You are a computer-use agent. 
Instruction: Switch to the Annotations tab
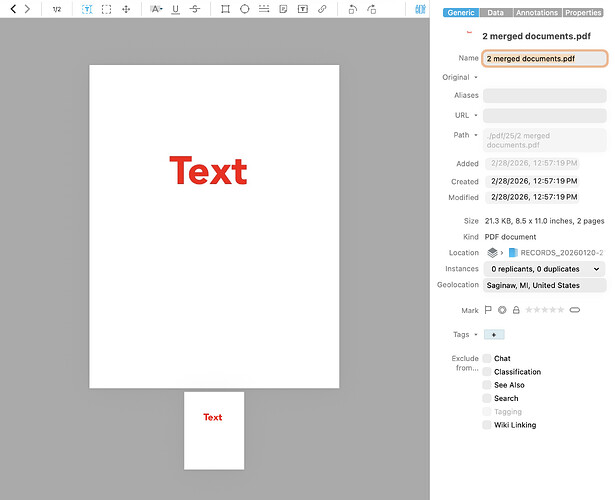click(537, 13)
